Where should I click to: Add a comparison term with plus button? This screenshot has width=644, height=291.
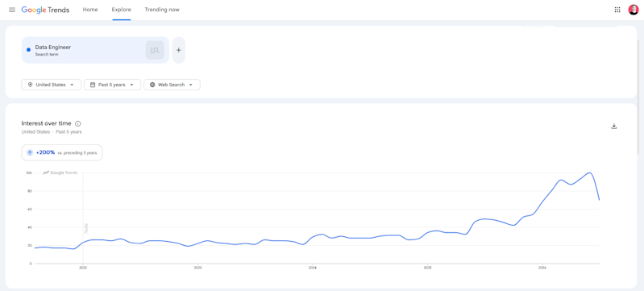[x=179, y=50]
